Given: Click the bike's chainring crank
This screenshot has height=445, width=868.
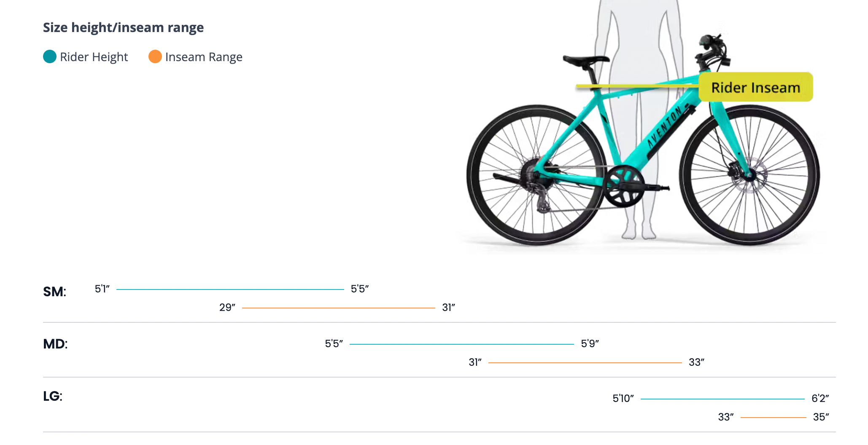Looking at the screenshot, I should (623, 185).
